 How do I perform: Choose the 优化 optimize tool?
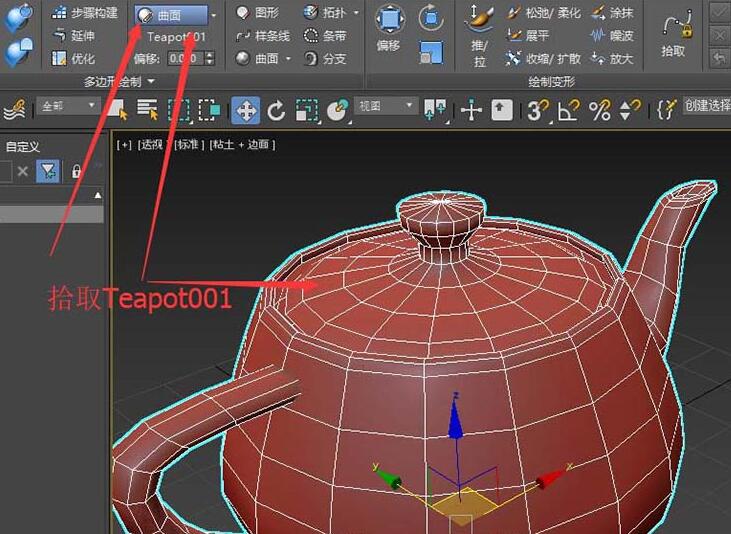[x=74, y=58]
